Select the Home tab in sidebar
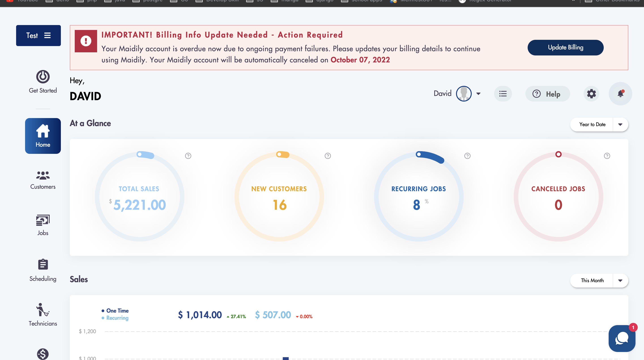Image resolution: width=644 pixels, height=360 pixels. click(43, 136)
